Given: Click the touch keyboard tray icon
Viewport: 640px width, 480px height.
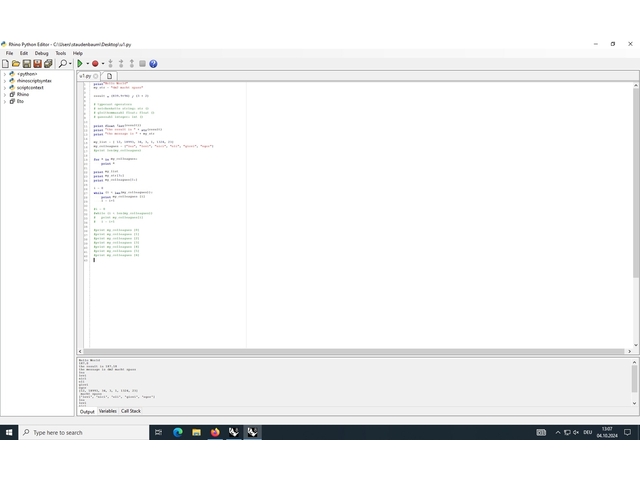Looking at the screenshot, I should pos(541,432).
